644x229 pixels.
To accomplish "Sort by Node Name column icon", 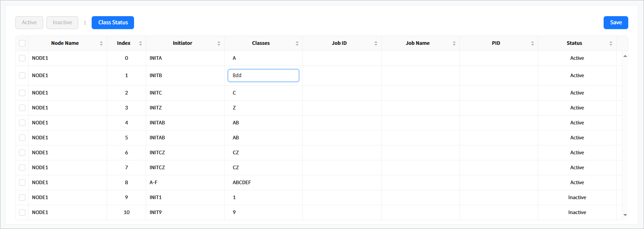I will click(x=101, y=44).
